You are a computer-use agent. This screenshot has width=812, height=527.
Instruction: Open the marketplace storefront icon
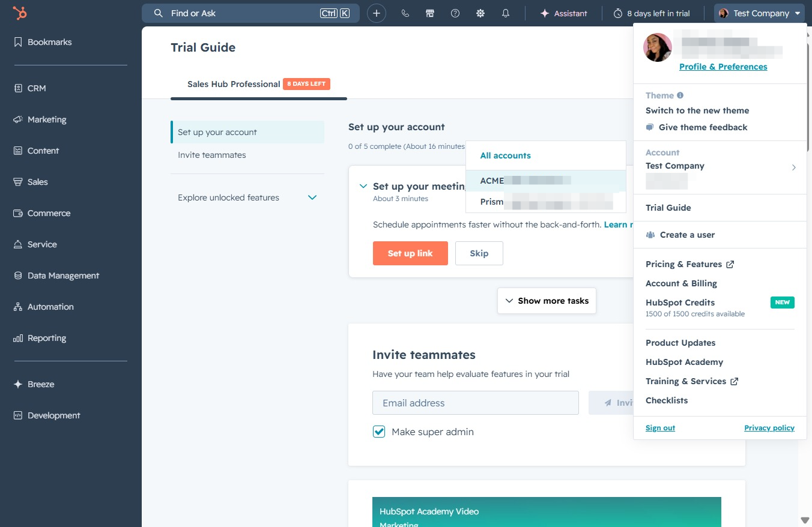click(430, 13)
